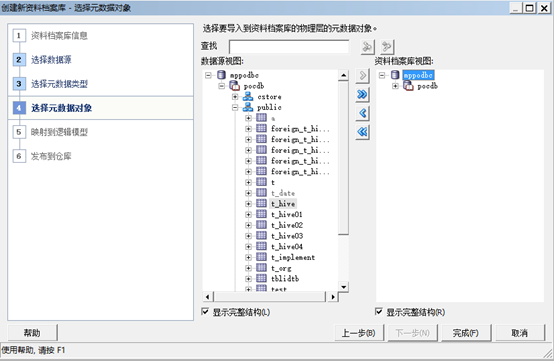Click the public schema icon
Viewport: 554px width, 361px height.
tap(248, 107)
